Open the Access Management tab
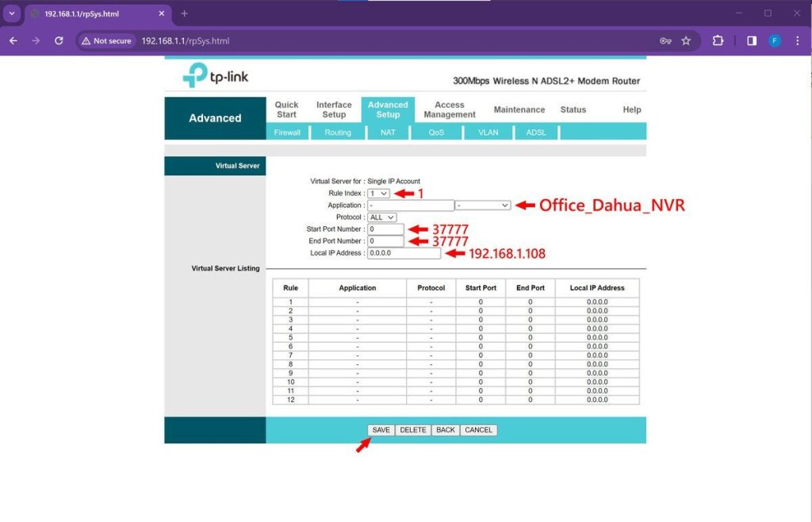The height and width of the screenshot is (522, 812). 450,109
